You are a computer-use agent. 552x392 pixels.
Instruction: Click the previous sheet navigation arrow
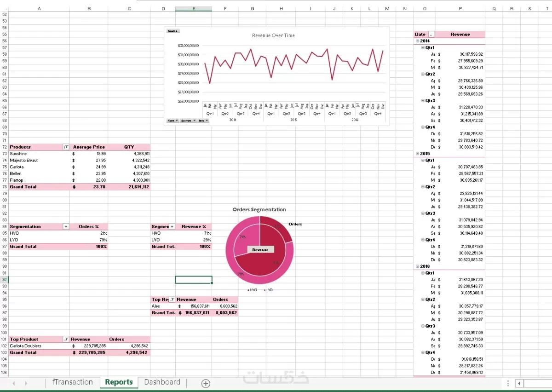click(x=14, y=383)
